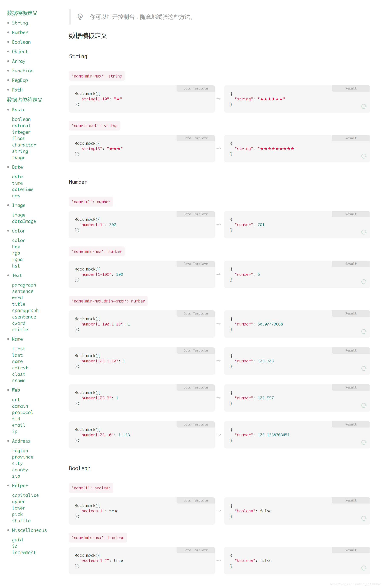The width and height of the screenshot is (383, 588).
Task: Regenerate the boolean|1 result
Action: tap(363, 519)
